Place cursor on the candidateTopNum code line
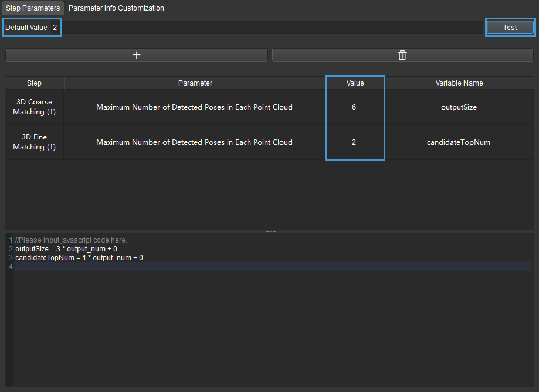The height and width of the screenshot is (392, 539). coord(79,258)
